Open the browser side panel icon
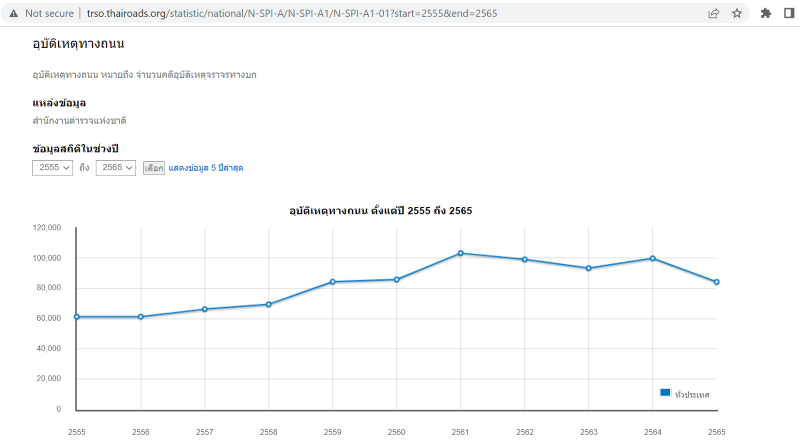The width and height of the screenshot is (800, 447). click(x=789, y=14)
